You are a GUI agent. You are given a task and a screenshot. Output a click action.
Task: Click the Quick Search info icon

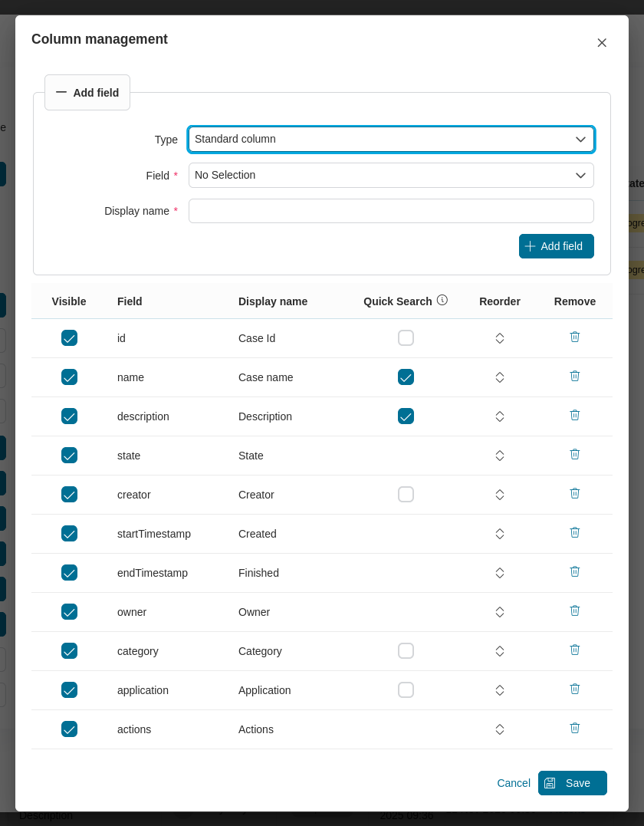click(x=442, y=301)
